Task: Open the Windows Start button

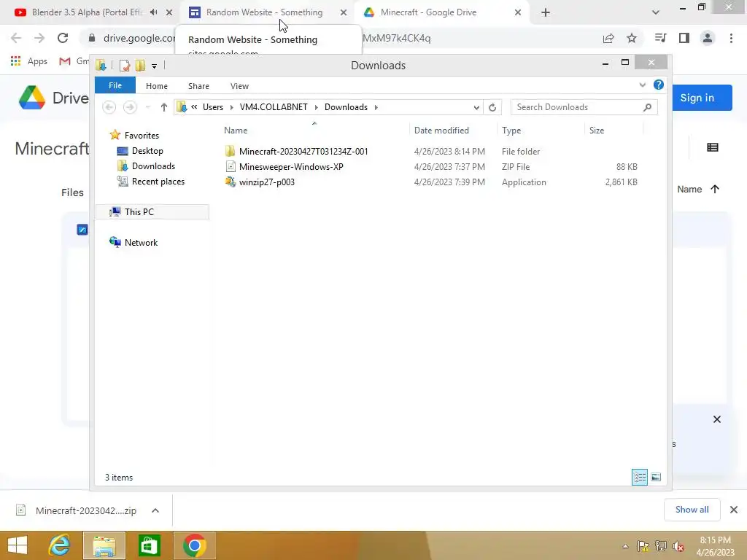Action: (18, 545)
